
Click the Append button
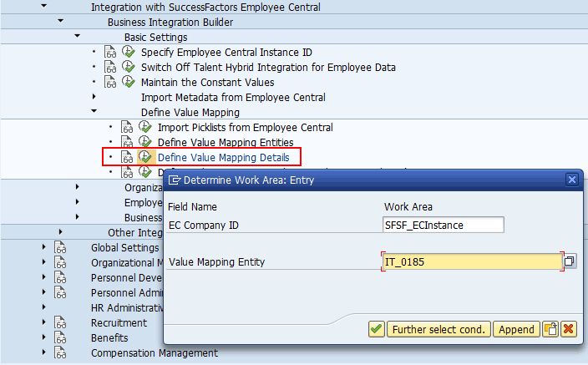(516, 329)
